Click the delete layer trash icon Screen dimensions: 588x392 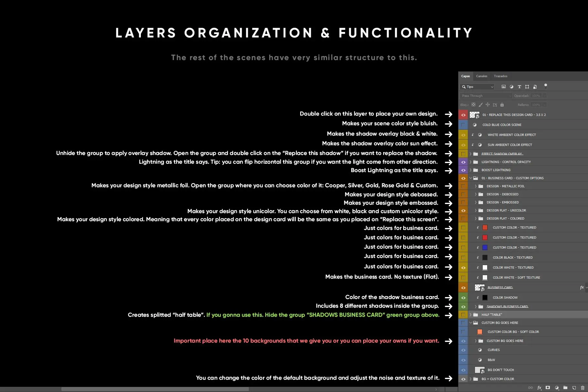[583, 388]
